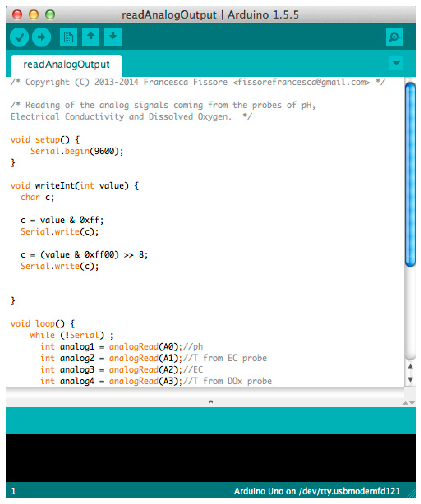Viewport: 421px width, 504px height.
Task: Click the 'void loop() {' line
Action: [43, 324]
